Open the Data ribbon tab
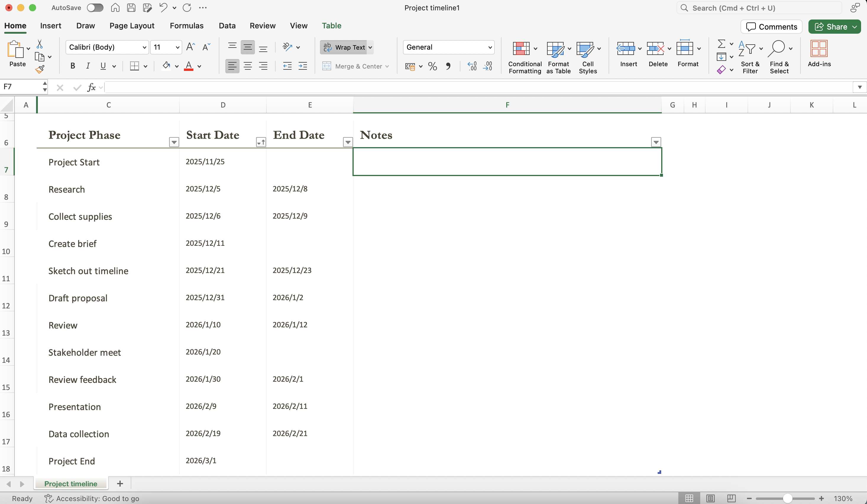Screen dimensions: 867x504 click(227, 26)
